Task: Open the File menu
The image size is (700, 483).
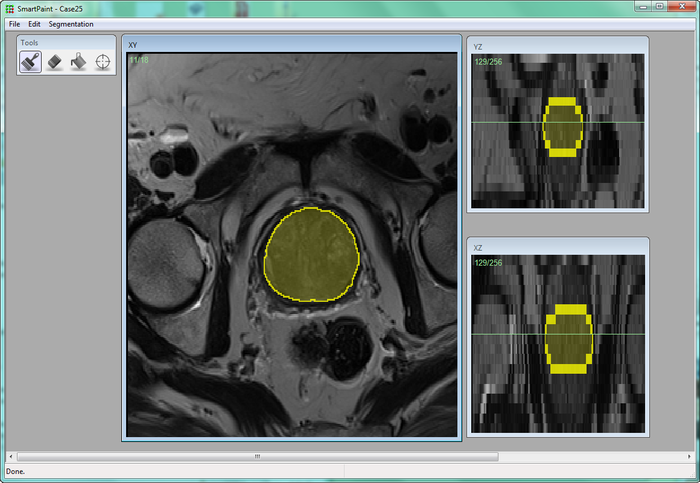Action: coord(14,24)
